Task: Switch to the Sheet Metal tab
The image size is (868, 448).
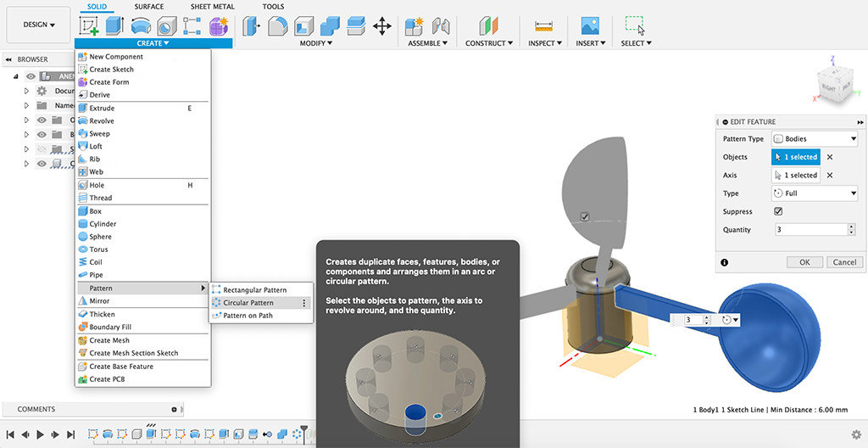Action: click(x=212, y=6)
